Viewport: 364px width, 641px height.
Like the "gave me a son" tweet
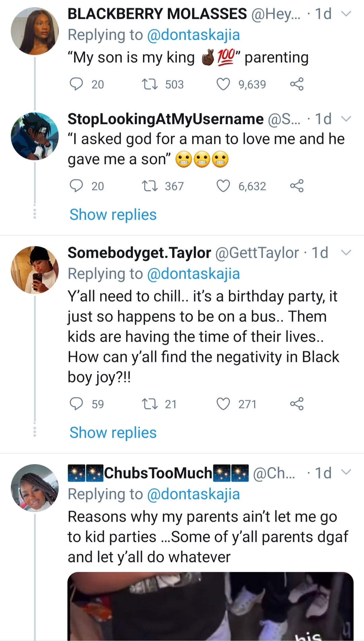coord(223,186)
